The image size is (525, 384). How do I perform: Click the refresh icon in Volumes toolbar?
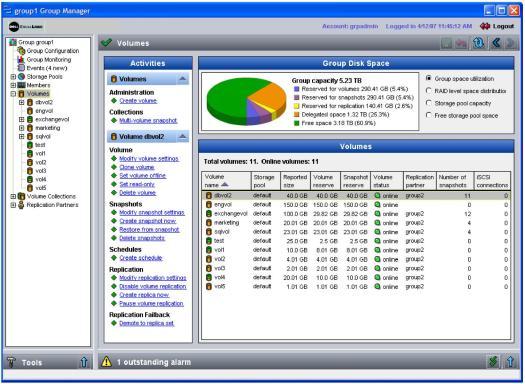click(x=478, y=43)
